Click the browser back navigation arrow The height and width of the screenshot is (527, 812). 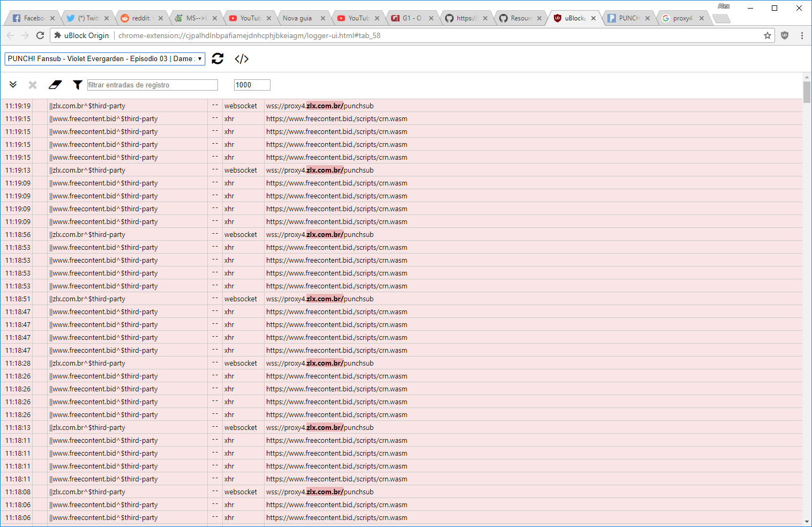click(10, 35)
